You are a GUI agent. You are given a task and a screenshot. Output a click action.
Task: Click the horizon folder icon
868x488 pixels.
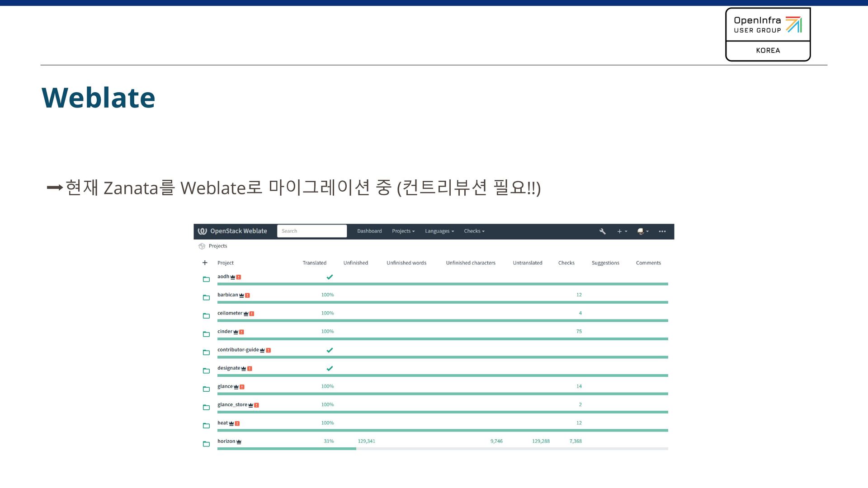(x=206, y=444)
